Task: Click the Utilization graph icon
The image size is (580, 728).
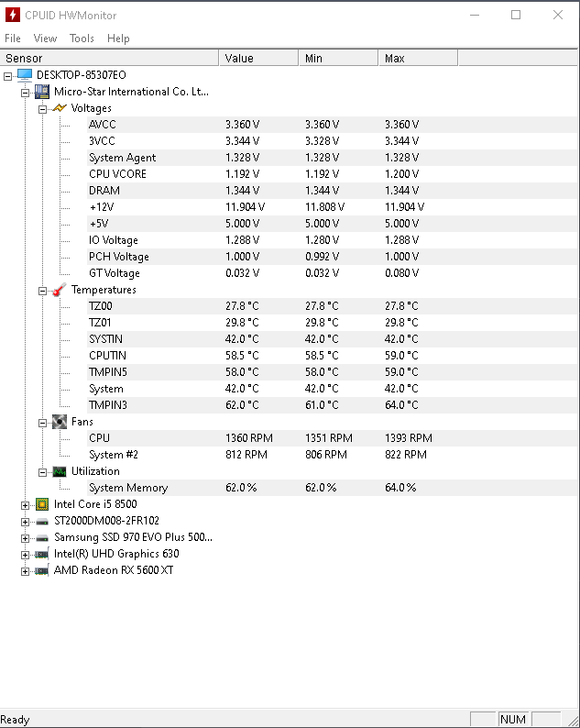Action: click(60, 471)
